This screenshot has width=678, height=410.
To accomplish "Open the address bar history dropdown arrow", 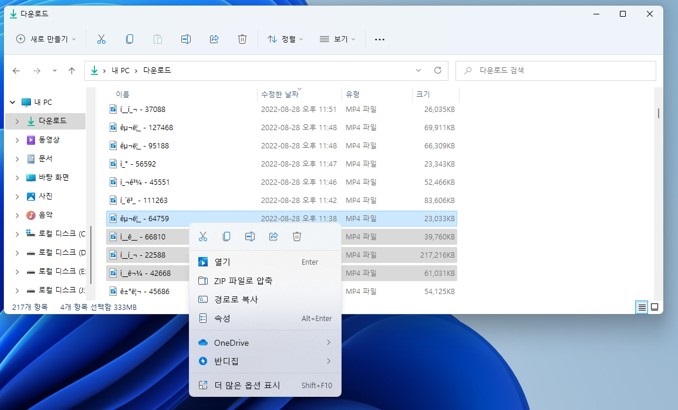I will (x=418, y=70).
